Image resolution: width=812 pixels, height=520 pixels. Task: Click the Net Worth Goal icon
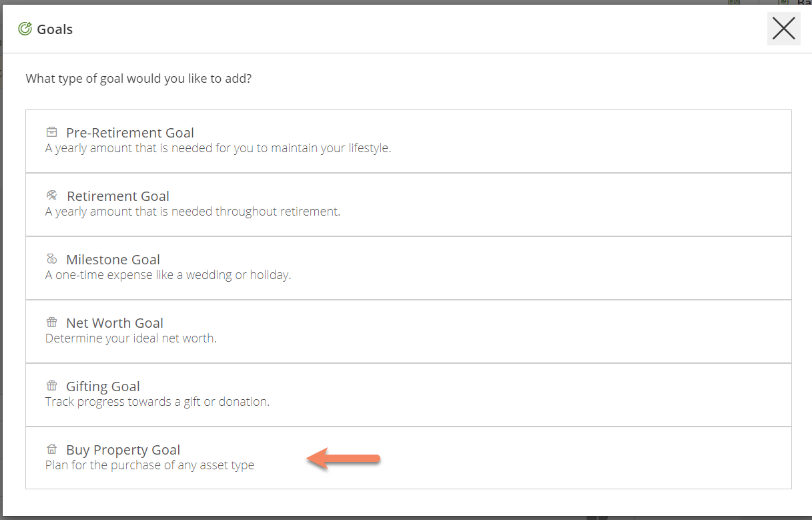click(x=51, y=322)
